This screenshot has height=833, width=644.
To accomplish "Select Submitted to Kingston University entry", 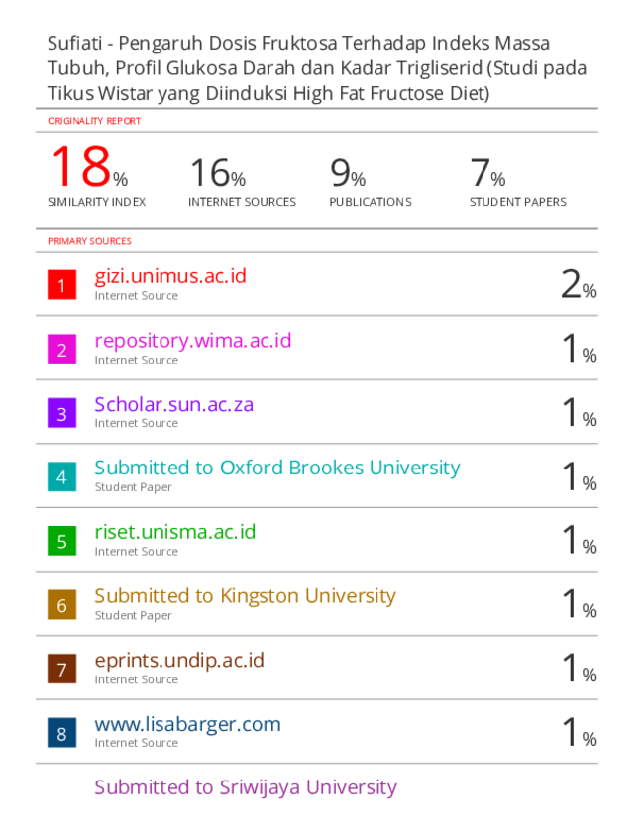I will point(245,596).
